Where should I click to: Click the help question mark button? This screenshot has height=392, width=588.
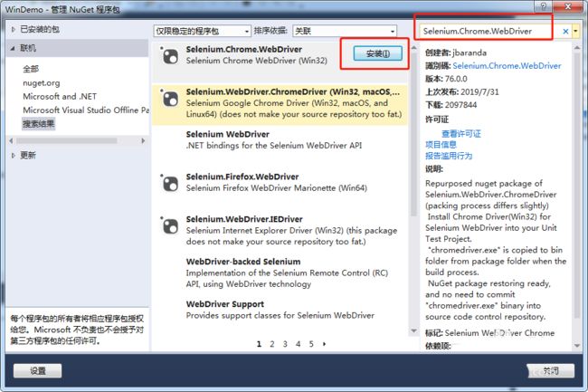pos(544,6)
